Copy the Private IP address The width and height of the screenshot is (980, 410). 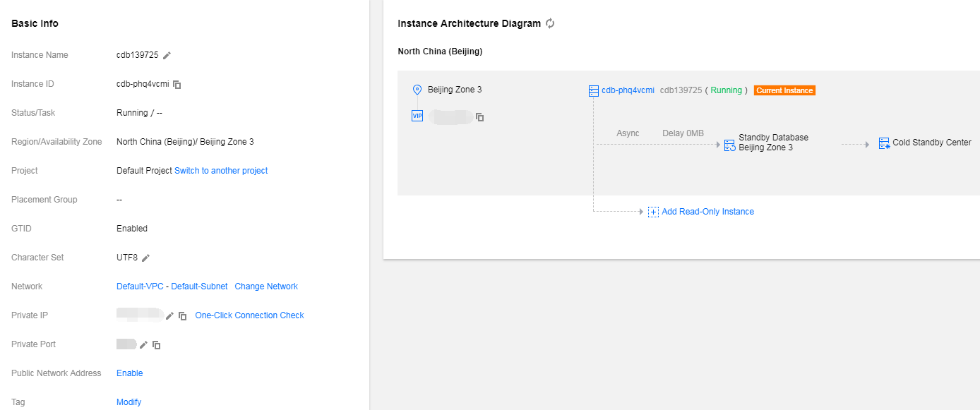click(x=182, y=316)
